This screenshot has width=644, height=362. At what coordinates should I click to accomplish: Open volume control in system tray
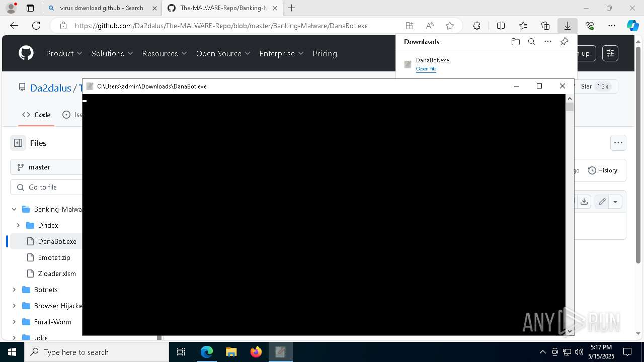coord(579,352)
